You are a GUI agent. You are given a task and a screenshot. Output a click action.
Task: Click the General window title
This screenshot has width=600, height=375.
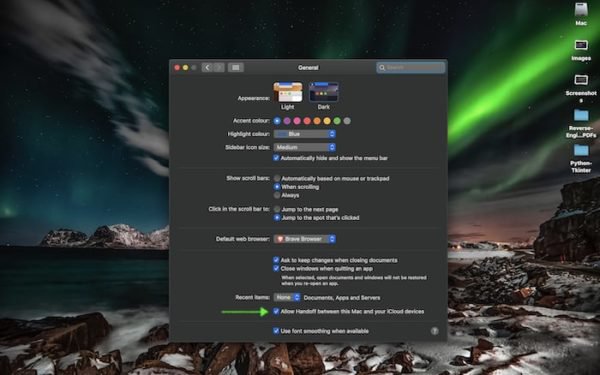pos(308,68)
